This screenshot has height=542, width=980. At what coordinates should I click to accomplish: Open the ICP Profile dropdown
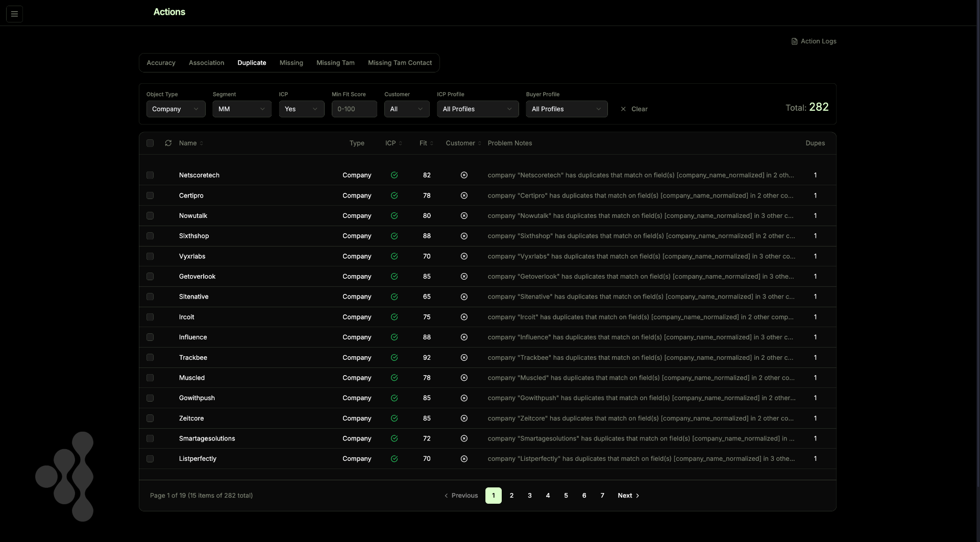point(478,109)
